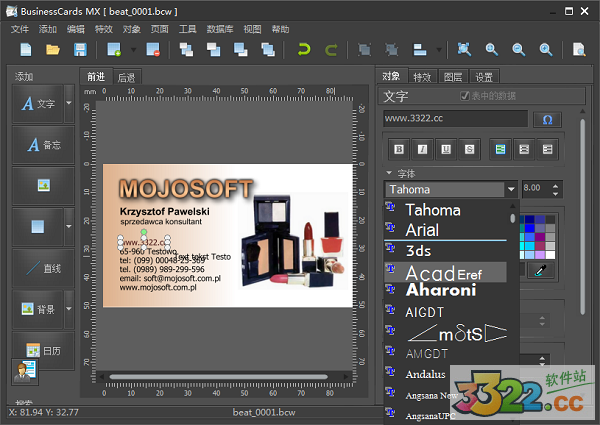Increase font size with the stepper up arrow
Viewport: 600px width, 425px height.
click(x=555, y=186)
